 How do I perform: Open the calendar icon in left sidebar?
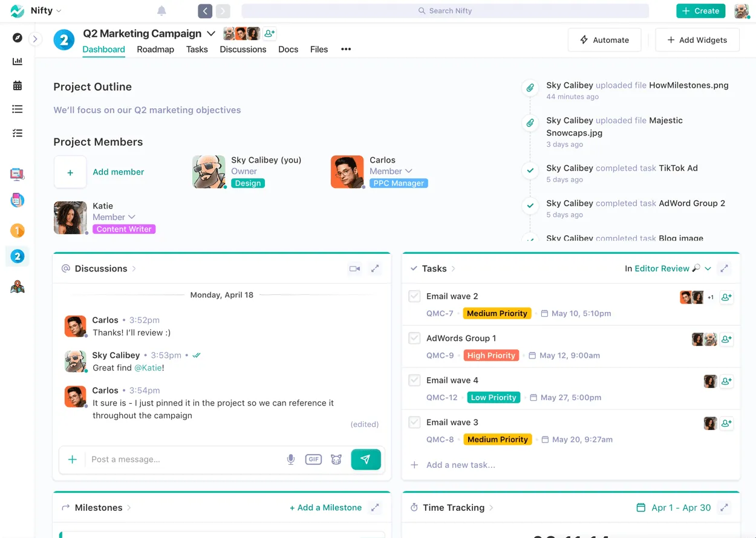coord(18,85)
